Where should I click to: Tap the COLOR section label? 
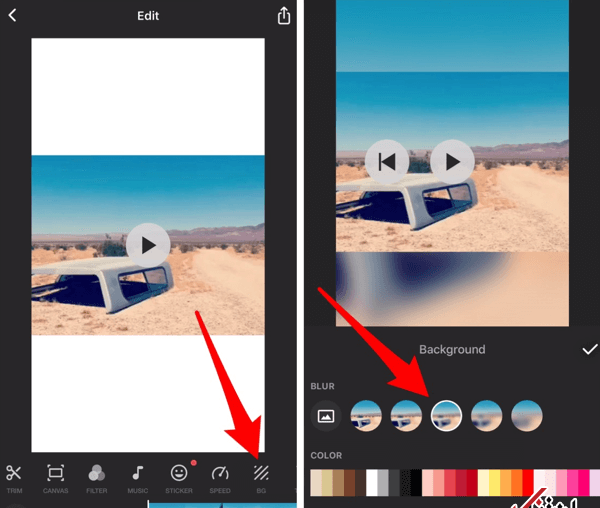(326, 455)
